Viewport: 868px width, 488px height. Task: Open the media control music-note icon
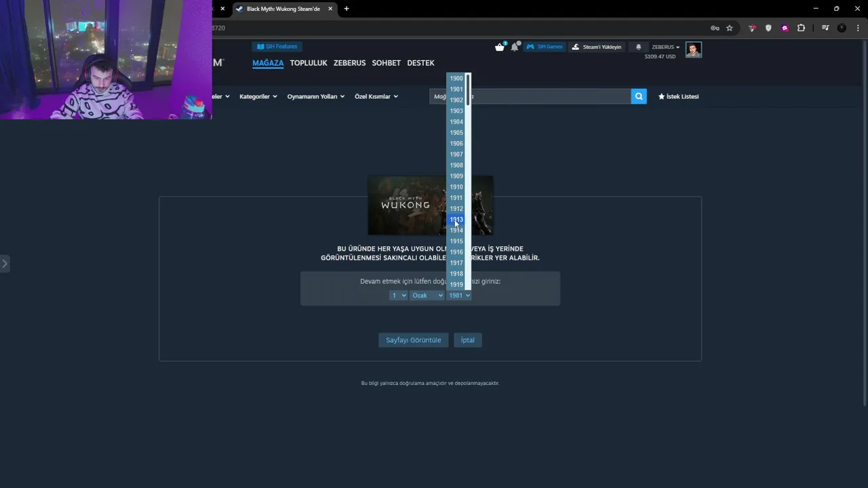click(825, 28)
